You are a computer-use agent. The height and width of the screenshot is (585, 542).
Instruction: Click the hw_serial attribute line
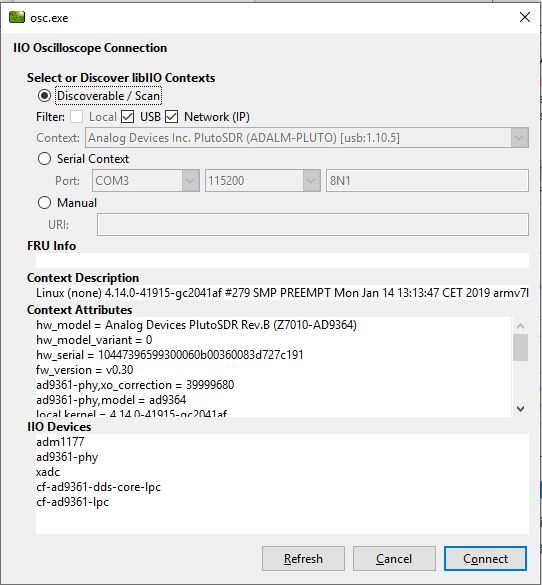pos(170,355)
